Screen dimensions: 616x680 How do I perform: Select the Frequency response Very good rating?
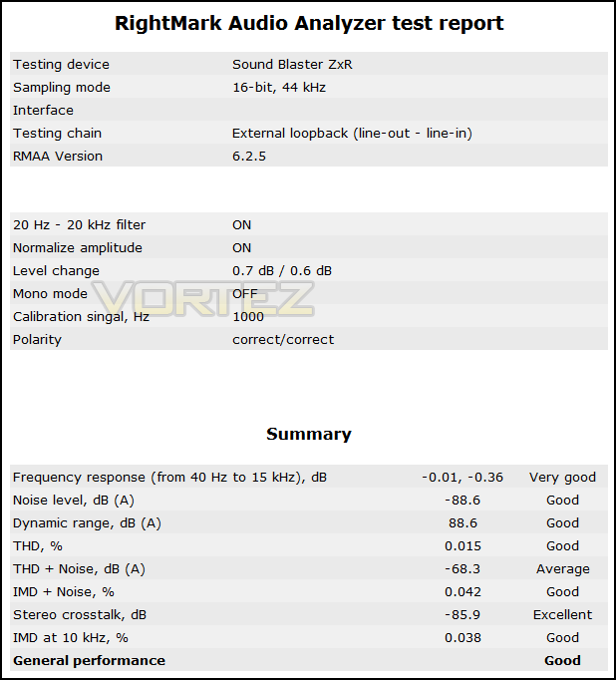pos(562,478)
